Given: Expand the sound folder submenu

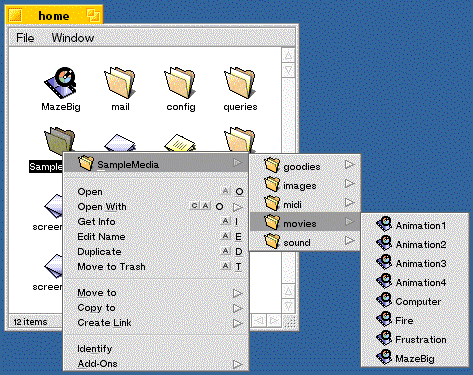Looking at the screenshot, I should tap(349, 241).
